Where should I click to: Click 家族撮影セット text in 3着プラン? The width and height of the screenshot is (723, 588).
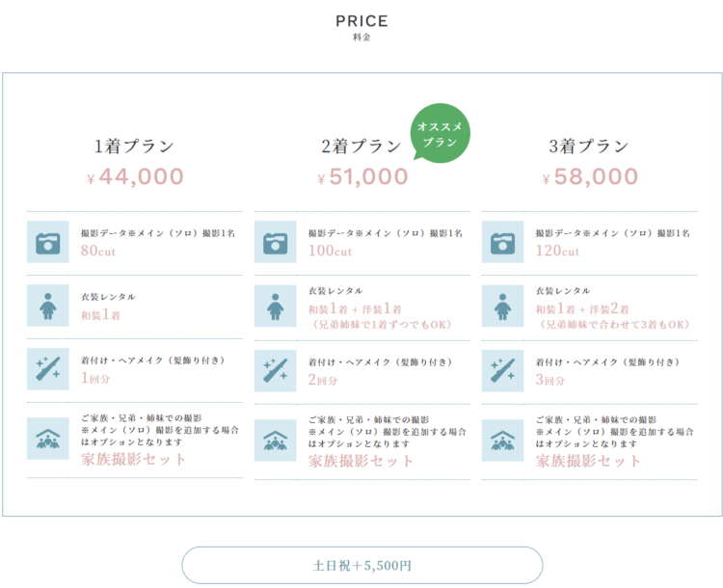[x=589, y=461]
